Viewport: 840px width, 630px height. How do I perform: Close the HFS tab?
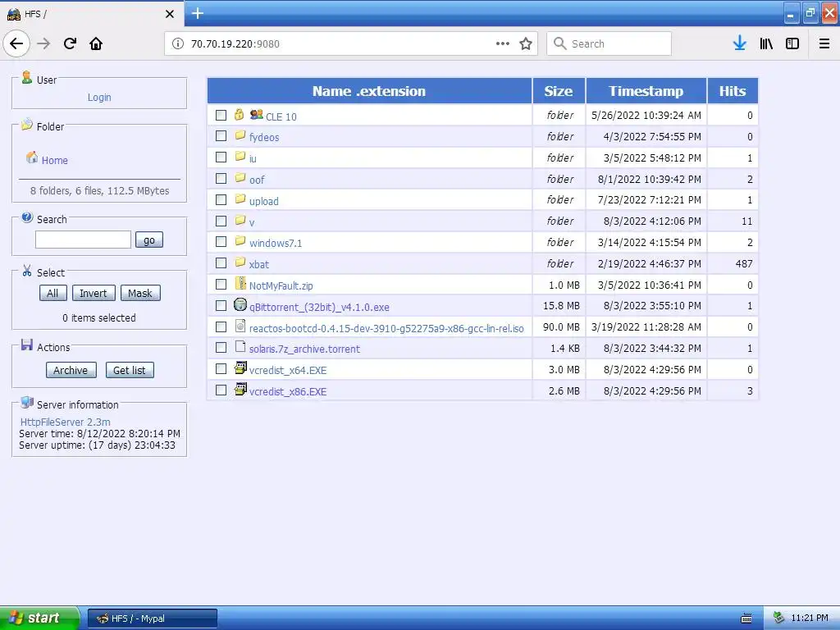click(170, 14)
